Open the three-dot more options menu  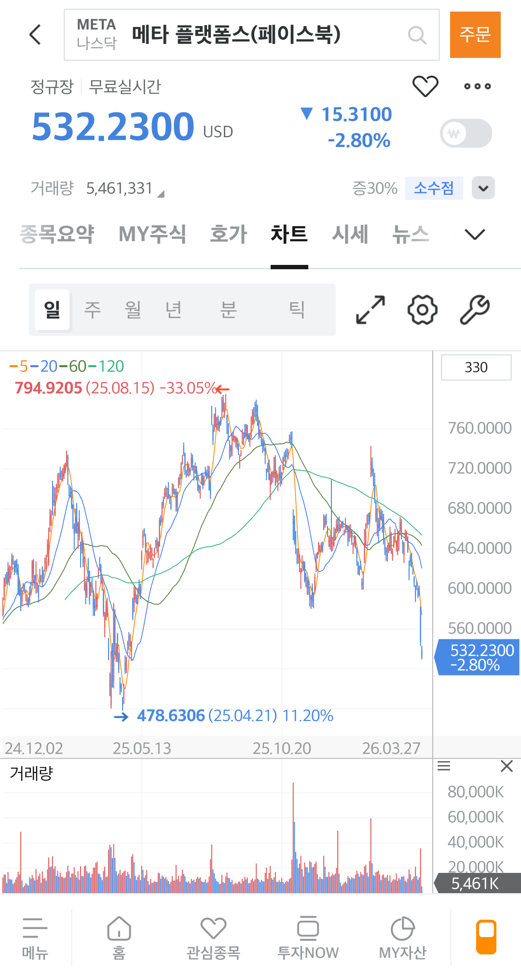pyautogui.click(x=477, y=86)
